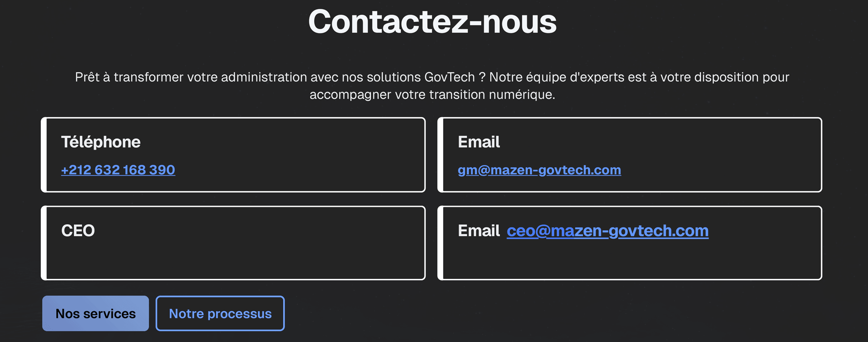Click the phone number +212 632 168 390

(118, 170)
